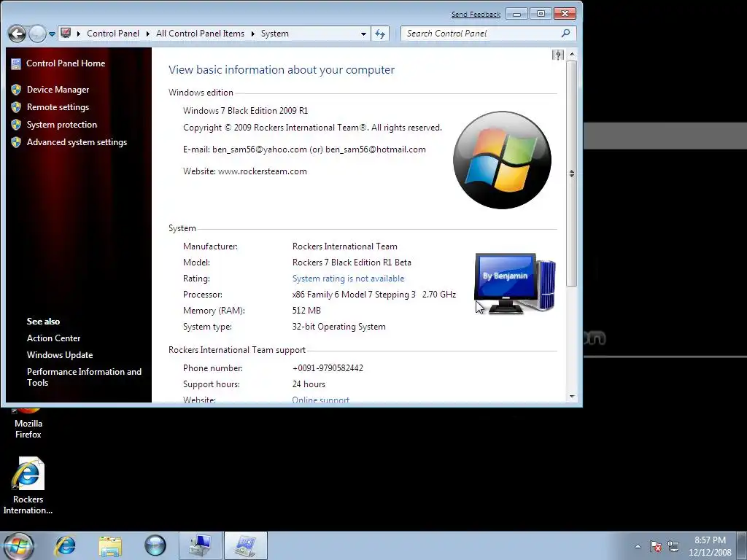Viewport: 747px width, 560px height.
Task: Select System in the breadcrumb
Action: coord(274,34)
